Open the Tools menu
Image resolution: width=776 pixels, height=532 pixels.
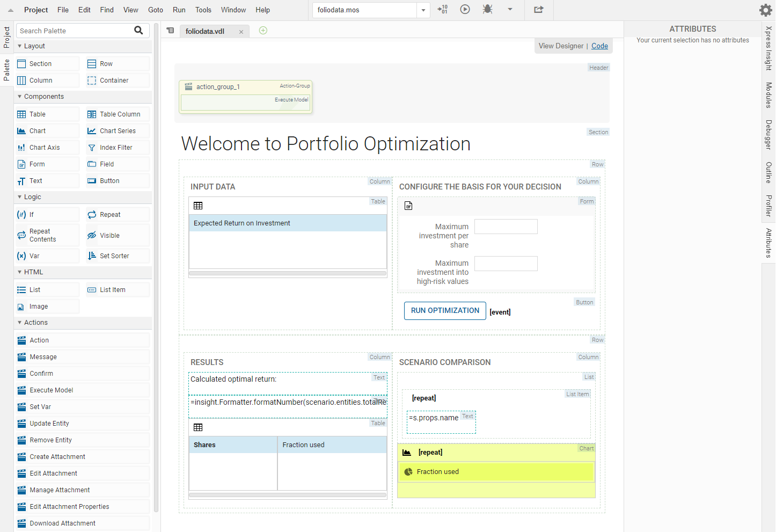[x=203, y=10]
